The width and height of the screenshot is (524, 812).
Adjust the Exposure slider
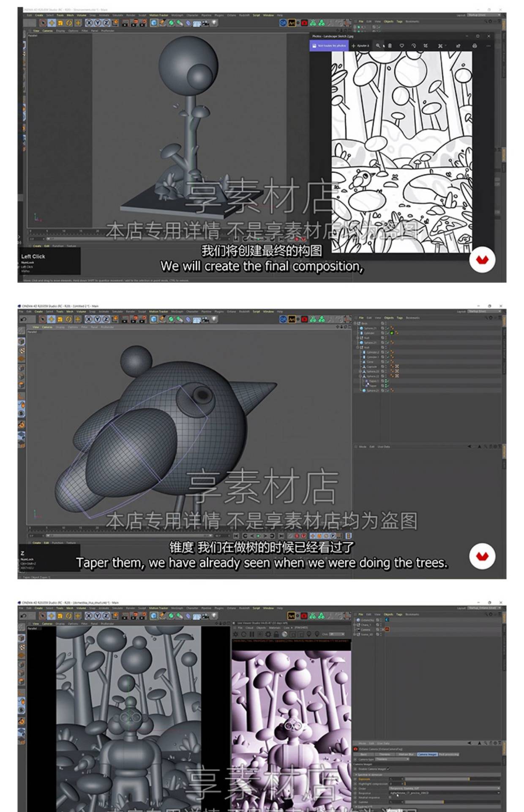pyautogui.click(x=452, y=779)
